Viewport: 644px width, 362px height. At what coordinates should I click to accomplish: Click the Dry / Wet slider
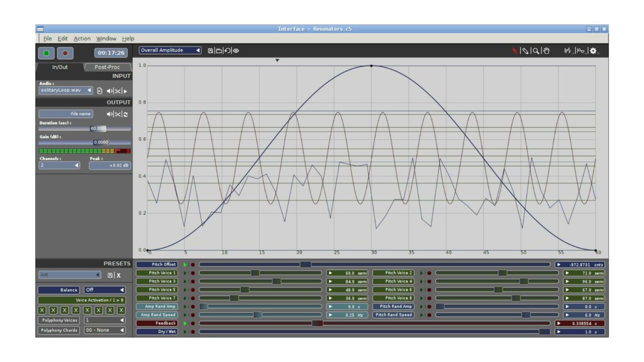[375, 331]
